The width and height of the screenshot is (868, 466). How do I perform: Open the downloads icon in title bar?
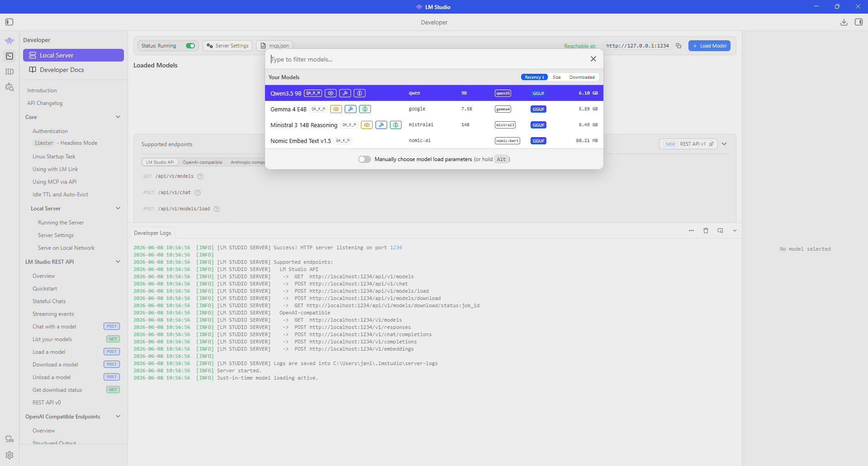tap(844, 22)
